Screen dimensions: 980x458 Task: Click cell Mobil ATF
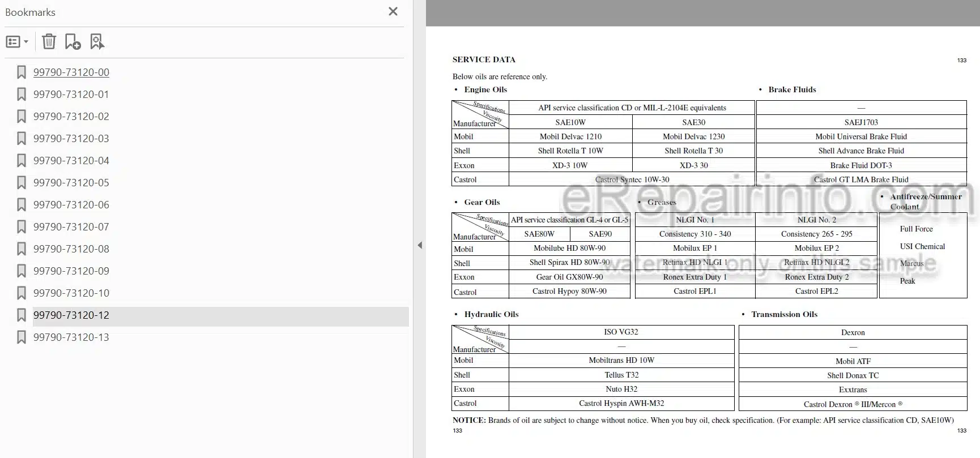pyautogui.click(x=853, y=361)
